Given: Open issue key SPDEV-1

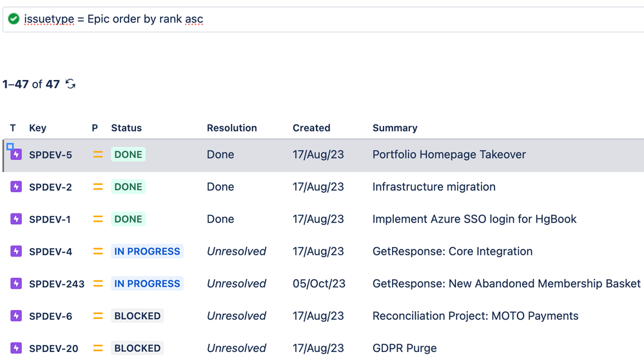Looking at the screenshot, I should tap(50, 219).
